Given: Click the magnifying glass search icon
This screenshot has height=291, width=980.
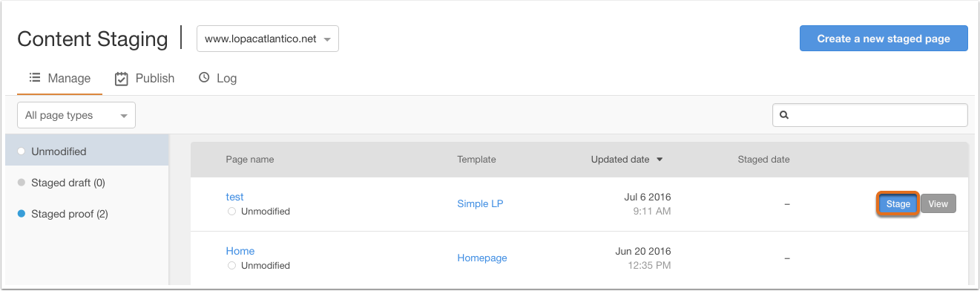Looking at the screenshot, I should coord(784,115).
